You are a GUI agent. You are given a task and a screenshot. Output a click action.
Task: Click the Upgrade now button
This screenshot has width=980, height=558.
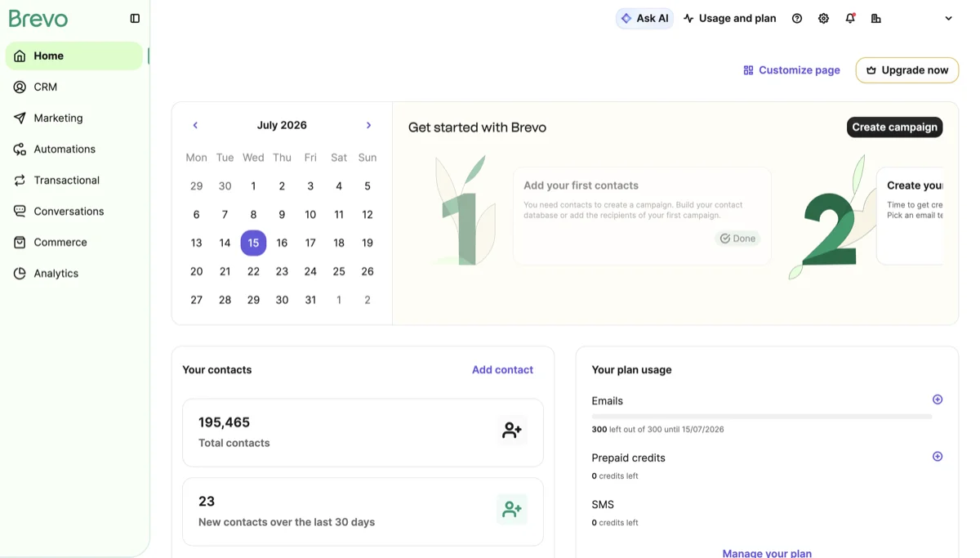tap(907, 70)
